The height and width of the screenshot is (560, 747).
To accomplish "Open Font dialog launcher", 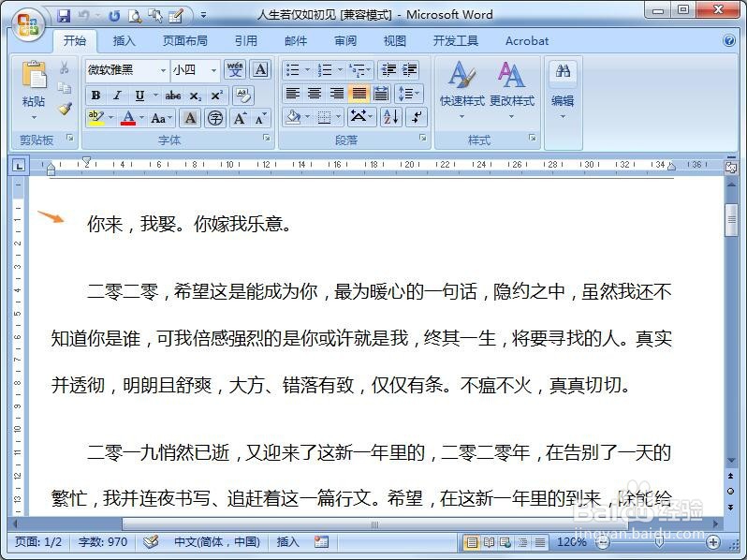I will coord(266,138).
